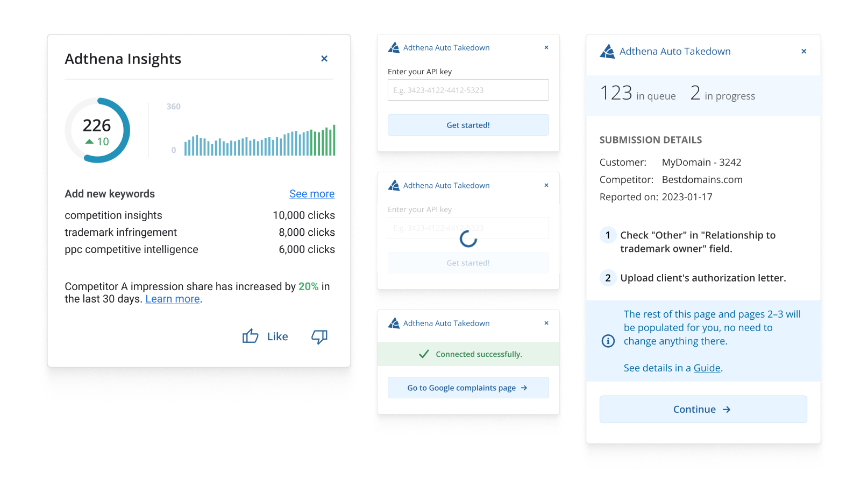Click Adthena logo in Connected successfully card
The width and height of the screenshot is (868, 478).
pyautogui.click(x=394, y=323)
